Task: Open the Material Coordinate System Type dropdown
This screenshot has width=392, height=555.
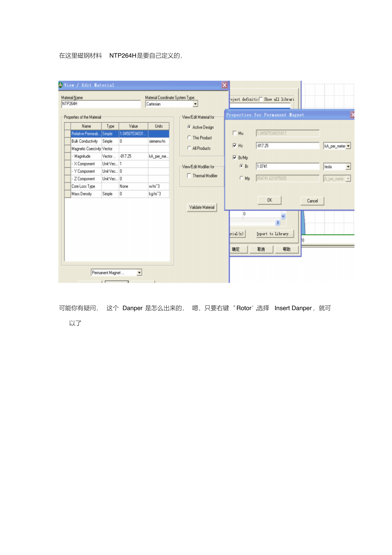Action: pos(195,104)
